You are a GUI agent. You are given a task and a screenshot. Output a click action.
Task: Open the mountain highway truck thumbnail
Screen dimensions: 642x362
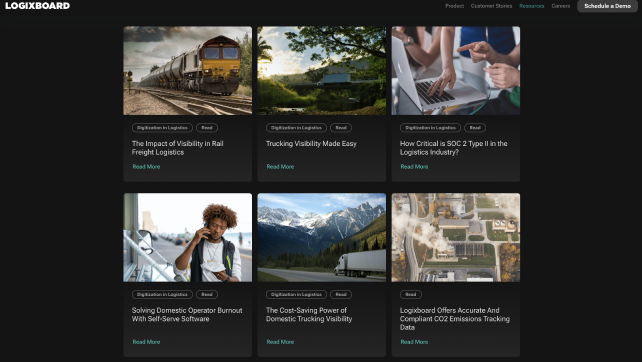[x=321, y=238]
